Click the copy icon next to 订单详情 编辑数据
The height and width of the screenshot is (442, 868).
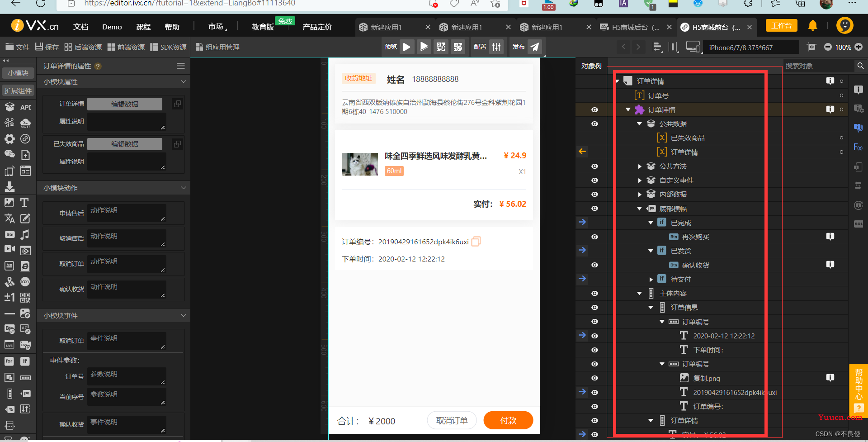tap(177, 104)
